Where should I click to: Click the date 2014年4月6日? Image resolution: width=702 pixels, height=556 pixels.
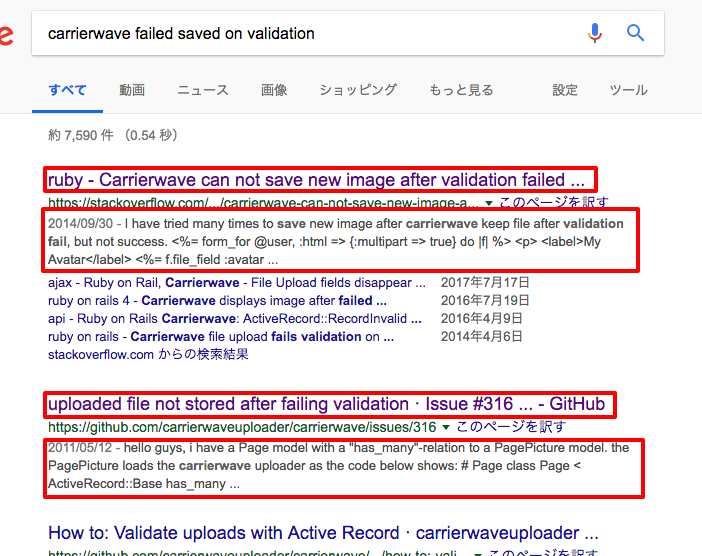click(x=482, y=337)
